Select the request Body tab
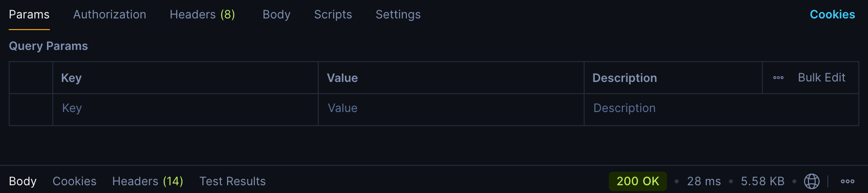This screenshot has width=868, height=193. 277,15
